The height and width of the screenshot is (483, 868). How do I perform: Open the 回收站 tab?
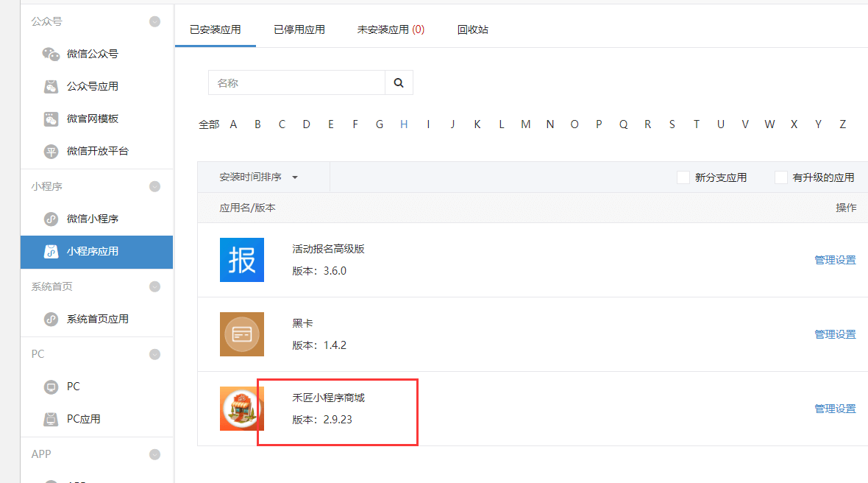tap(472, 29)
